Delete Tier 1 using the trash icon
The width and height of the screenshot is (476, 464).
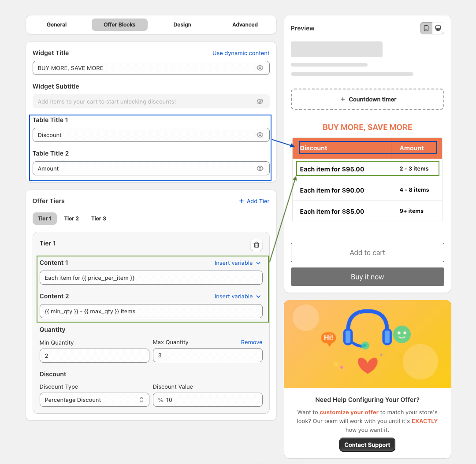256,245
